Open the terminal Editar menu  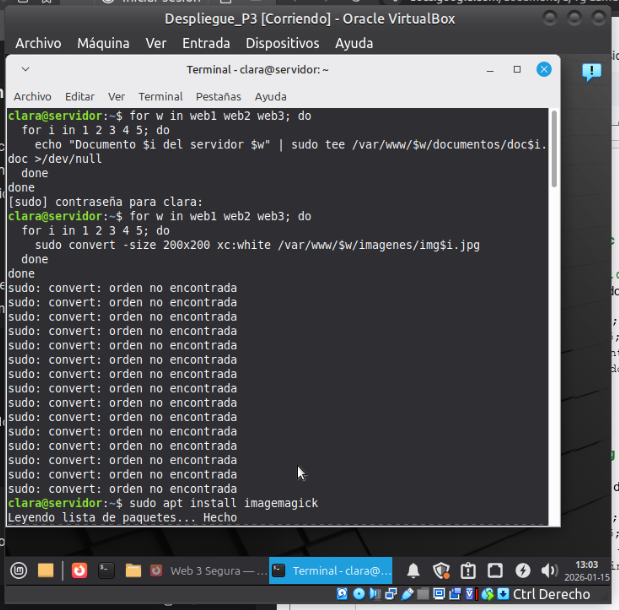coord(80,97)
